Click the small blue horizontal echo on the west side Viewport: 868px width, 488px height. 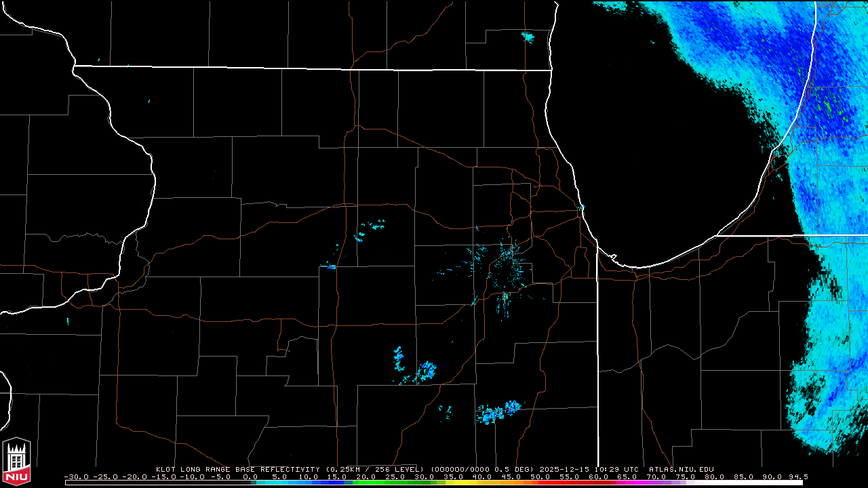tap(330, 267)
